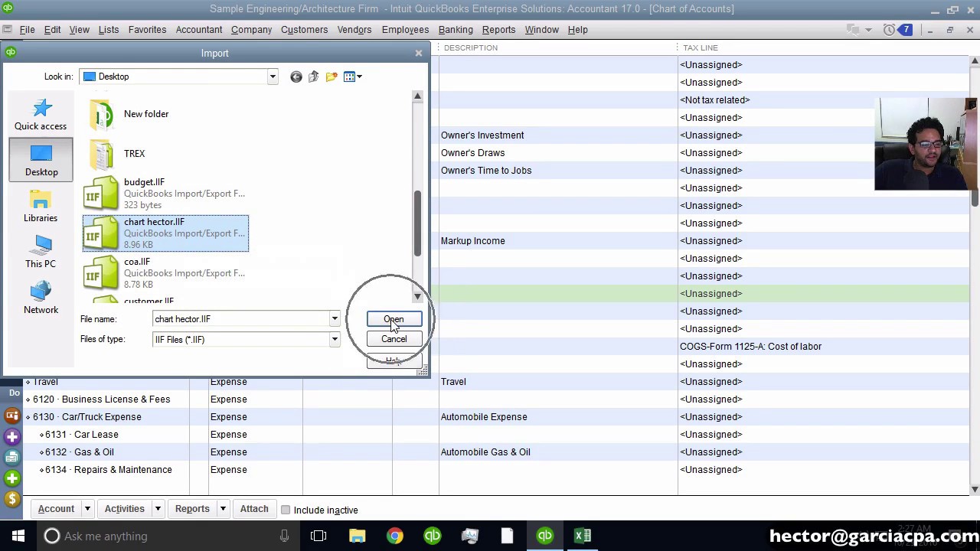Open the File menu
980x551 pixels.
click(x=27, y=30)
